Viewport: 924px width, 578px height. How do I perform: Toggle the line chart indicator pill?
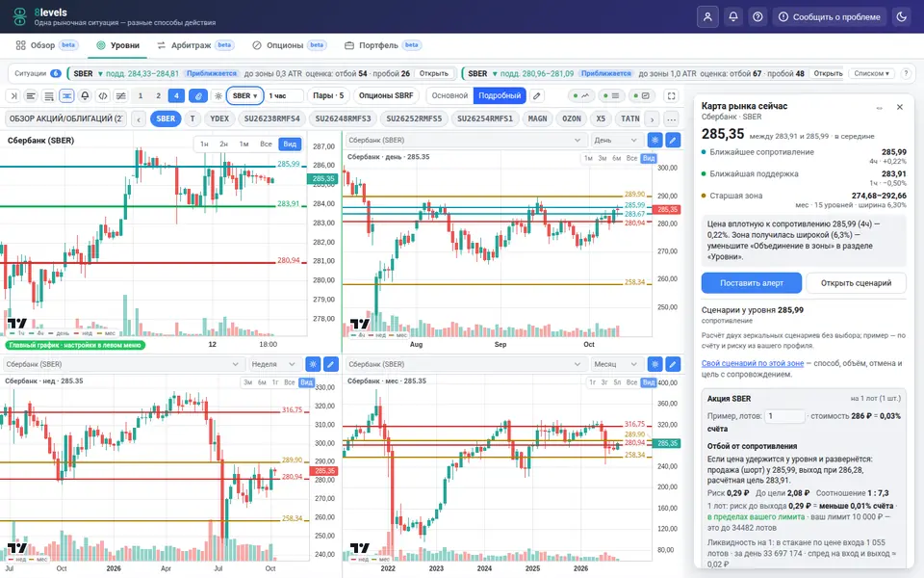tap(581, 95)
